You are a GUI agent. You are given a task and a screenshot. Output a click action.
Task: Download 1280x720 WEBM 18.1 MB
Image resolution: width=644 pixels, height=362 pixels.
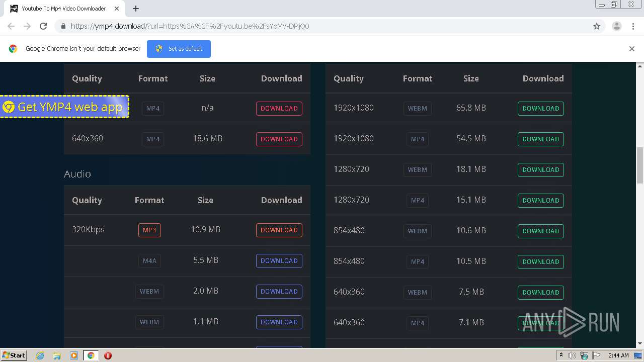pos(541,170)
